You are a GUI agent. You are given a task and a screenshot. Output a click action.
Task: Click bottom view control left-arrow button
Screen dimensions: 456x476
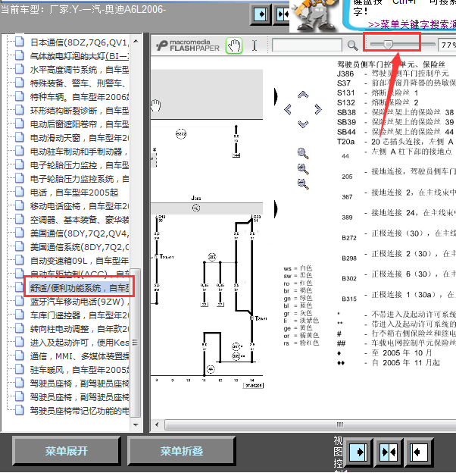419,453
